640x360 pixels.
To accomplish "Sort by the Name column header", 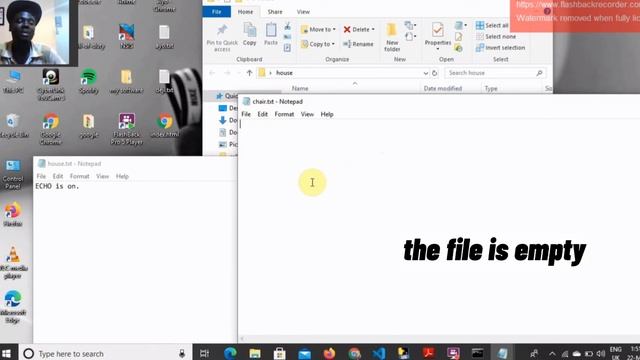I will click(300, 88).
